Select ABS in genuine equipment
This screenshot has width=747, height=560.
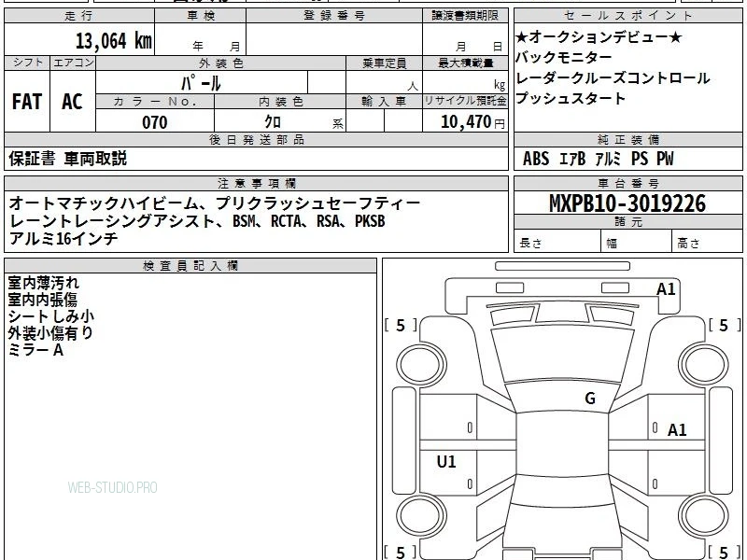536,159
